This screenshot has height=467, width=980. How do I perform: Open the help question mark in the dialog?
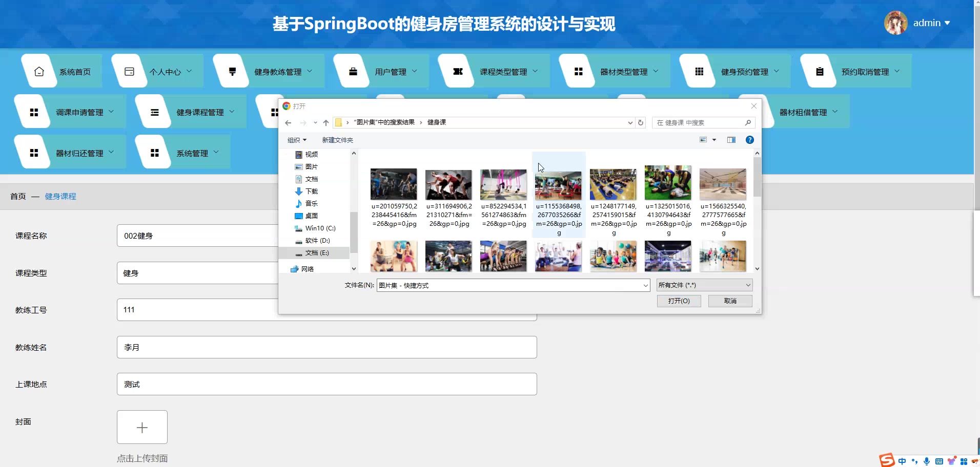click(x=749, y=139)
